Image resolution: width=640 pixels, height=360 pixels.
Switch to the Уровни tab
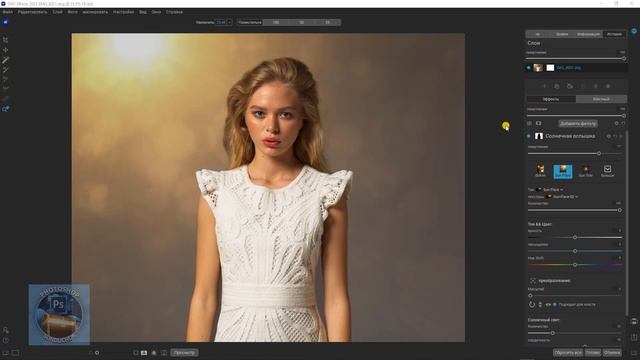click(562, 34)
